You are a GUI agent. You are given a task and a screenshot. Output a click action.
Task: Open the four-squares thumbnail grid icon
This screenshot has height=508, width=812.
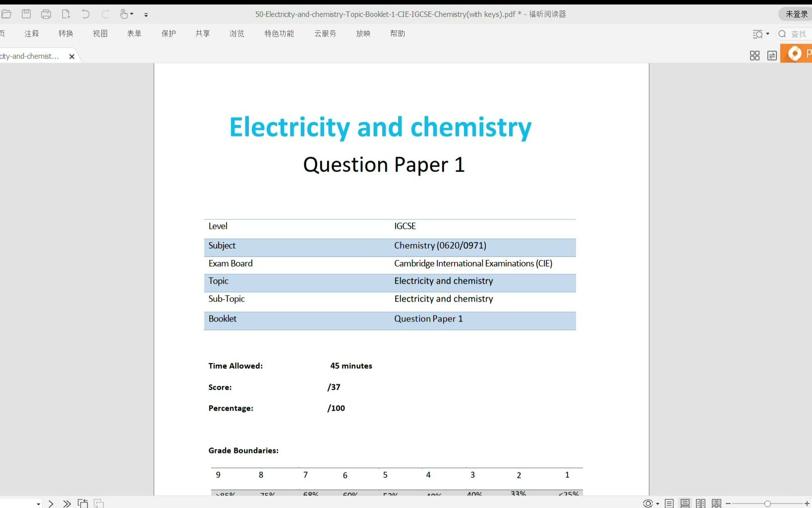(x=754, y=56)
